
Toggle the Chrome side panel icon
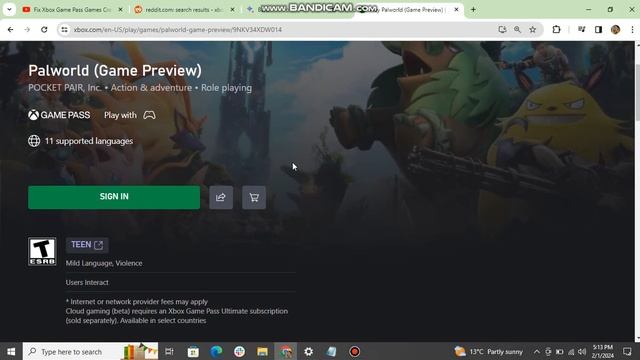(598, 29)
